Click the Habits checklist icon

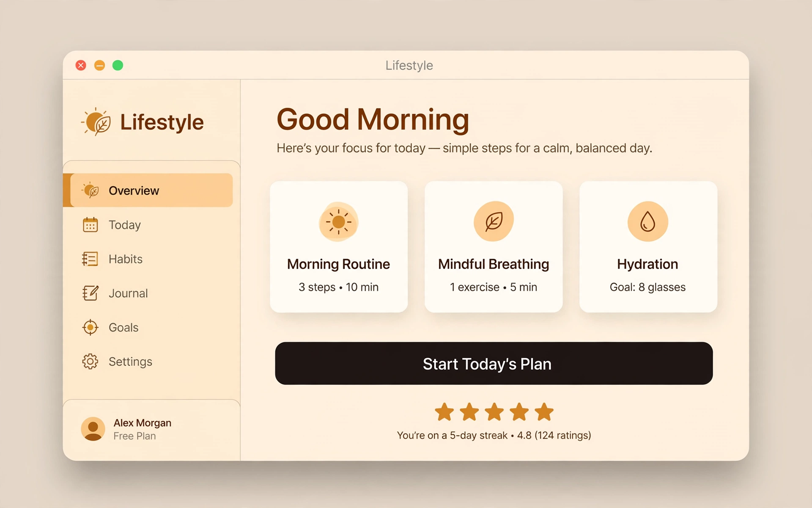click(x=90, y=259)
